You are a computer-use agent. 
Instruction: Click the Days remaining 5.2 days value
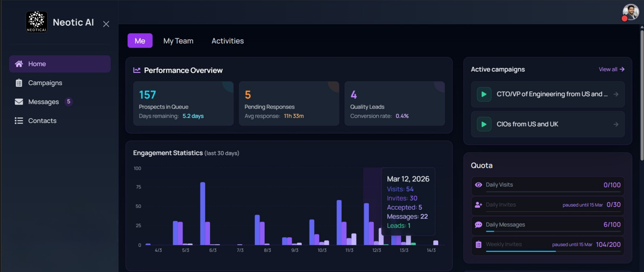pos(193,116)
